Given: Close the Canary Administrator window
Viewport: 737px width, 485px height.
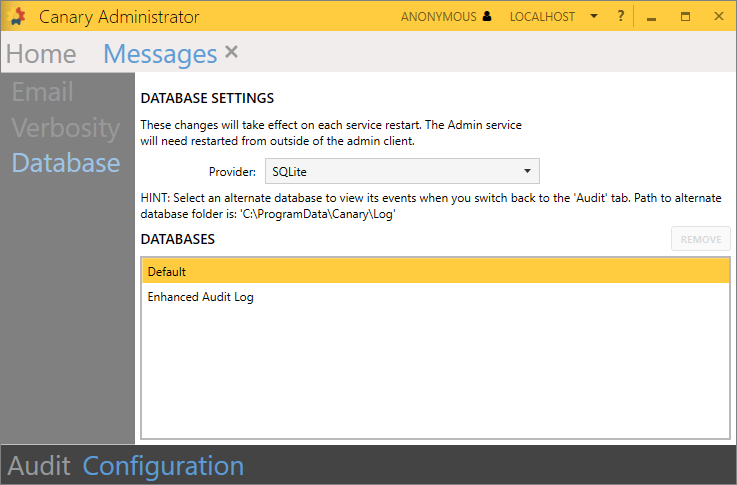Looking at the screenshot, I should tap(718, 17).
